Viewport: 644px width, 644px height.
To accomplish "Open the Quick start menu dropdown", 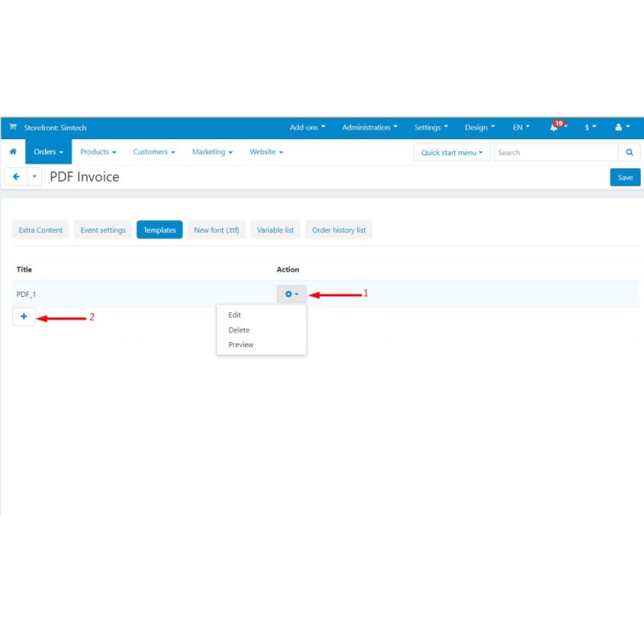I will tap(452, 152).
